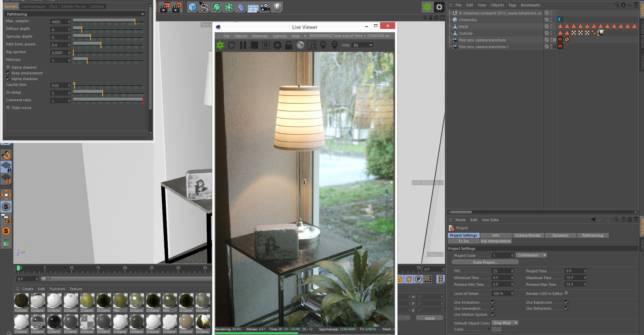Toggle Alpha shadows checkbox
This screenshot has width=644, height=335.
(8, 79)
